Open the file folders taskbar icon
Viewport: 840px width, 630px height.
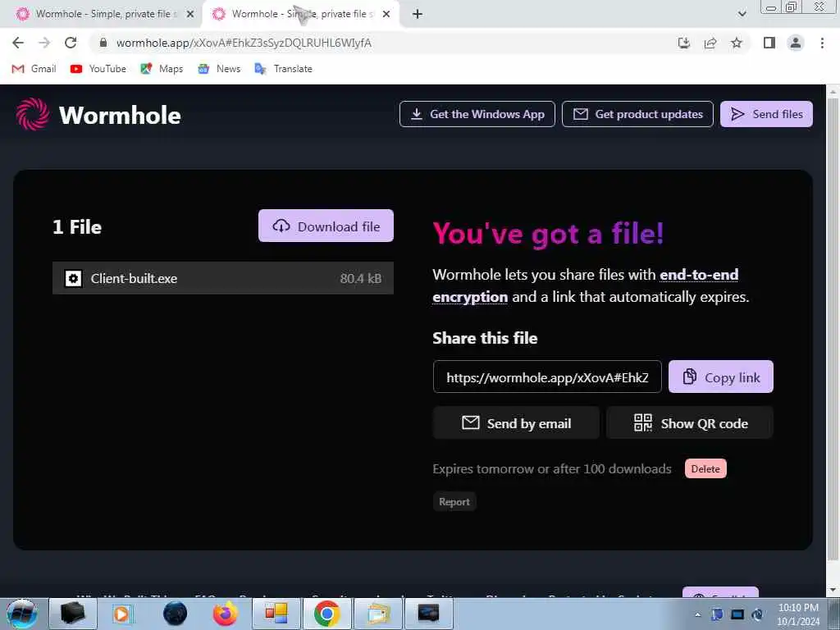click(378, 614)
